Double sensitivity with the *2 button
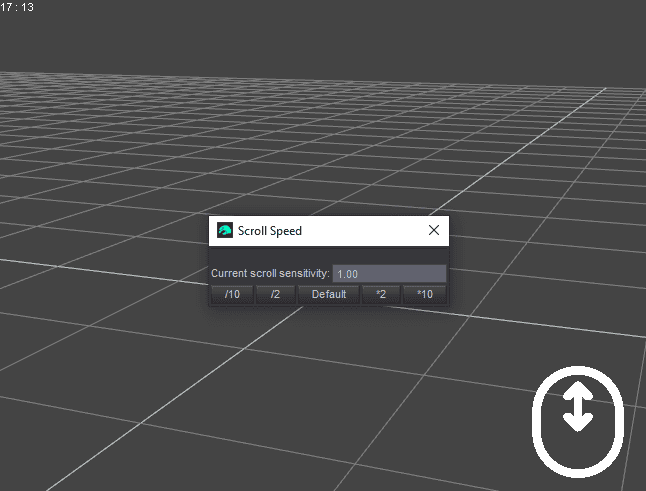646x491 pixels. coord(381,294)
